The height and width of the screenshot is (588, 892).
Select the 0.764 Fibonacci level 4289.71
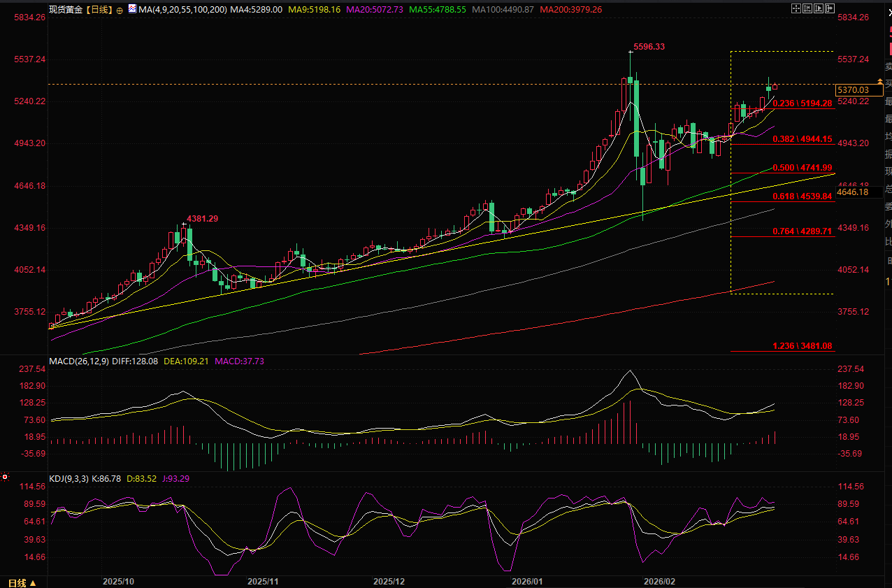point(802,231)
